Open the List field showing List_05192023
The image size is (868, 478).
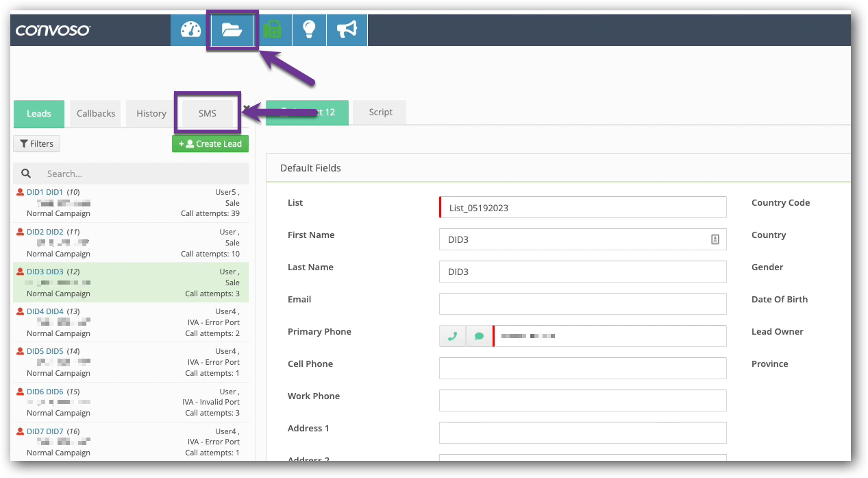coord(582,206)
